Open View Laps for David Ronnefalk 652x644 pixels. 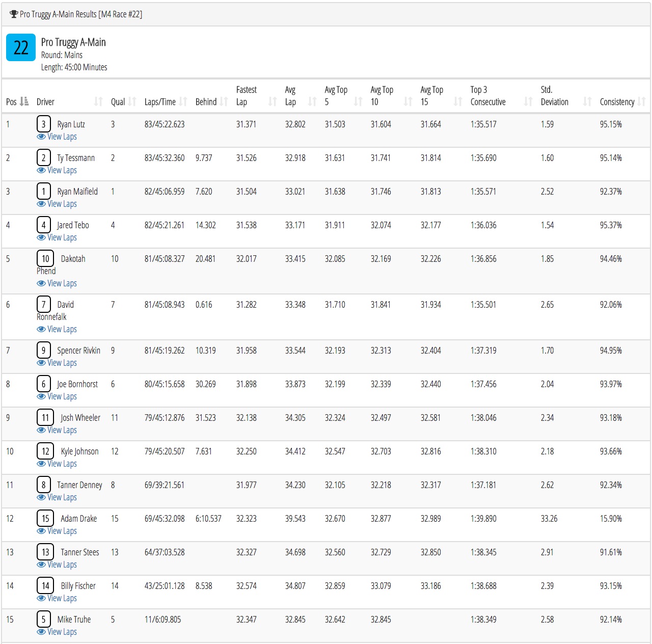pyautogui.click(x=57, y=329)
